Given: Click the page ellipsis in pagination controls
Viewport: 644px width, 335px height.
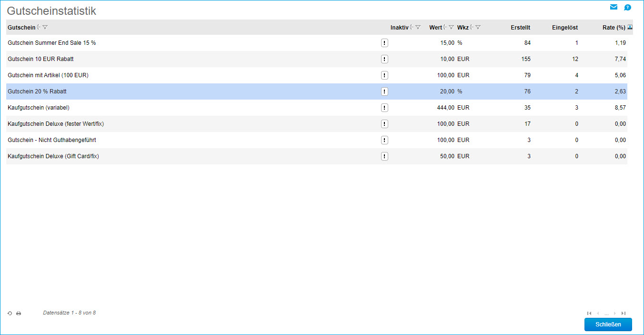Looking at the screenshot, I should tap(606, 314).
